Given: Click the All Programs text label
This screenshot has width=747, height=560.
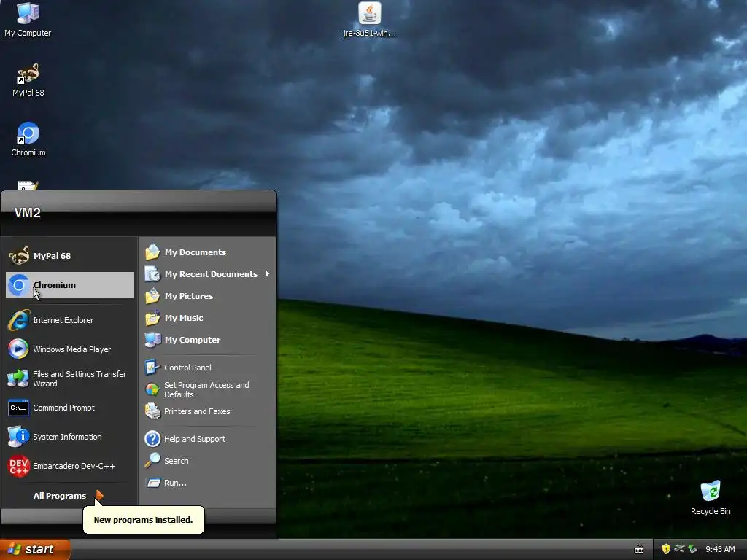Looking at the screenshot, I should (60, 496).
